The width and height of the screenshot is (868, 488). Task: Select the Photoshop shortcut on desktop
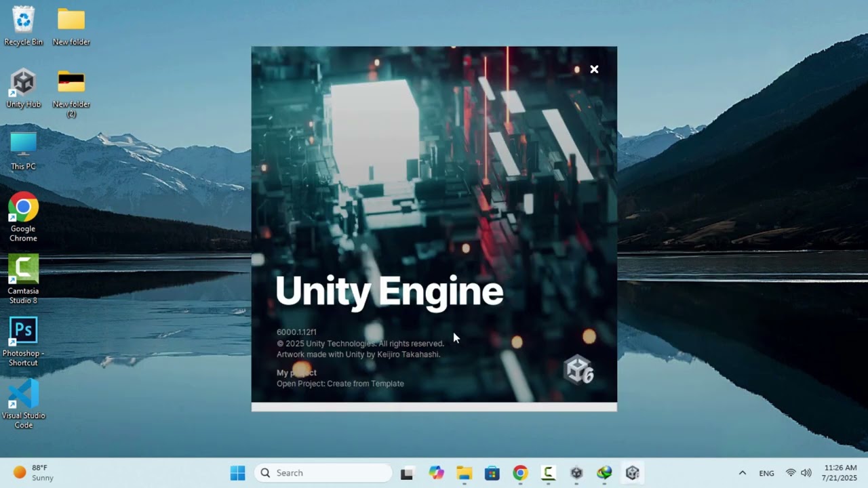click(x=23, y=342)
